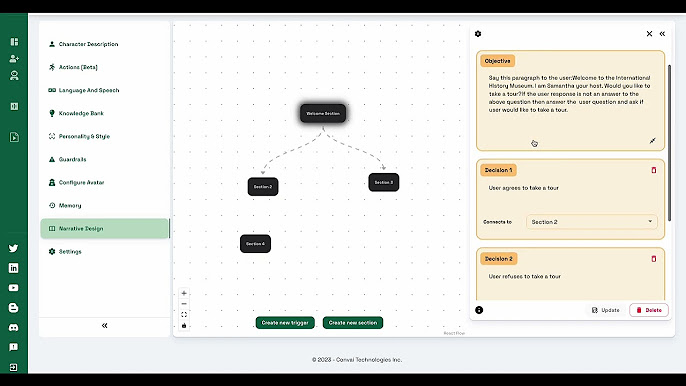This screenshot has width=686, height=386.
Task: Open the Discord link icon
Action: coord(14,327)
